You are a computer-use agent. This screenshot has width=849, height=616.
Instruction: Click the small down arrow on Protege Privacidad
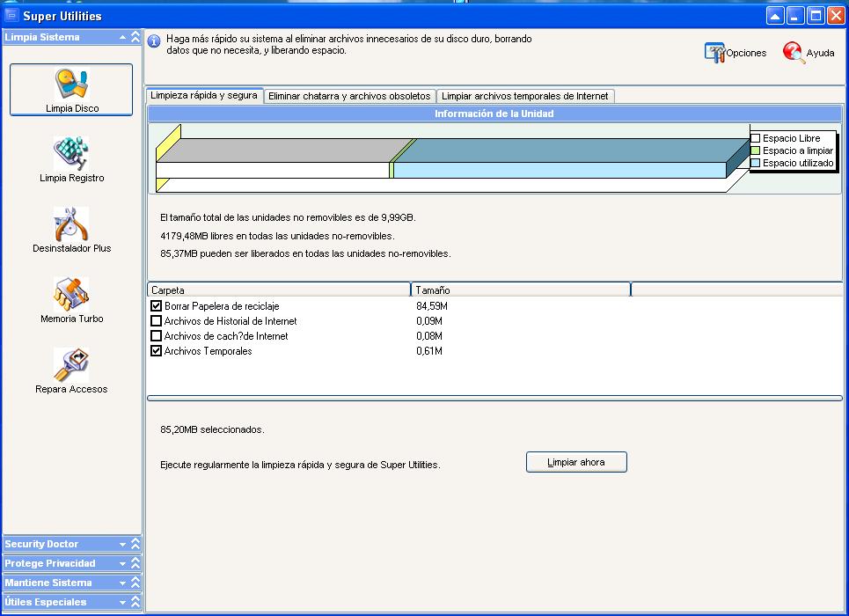(123, 563)
